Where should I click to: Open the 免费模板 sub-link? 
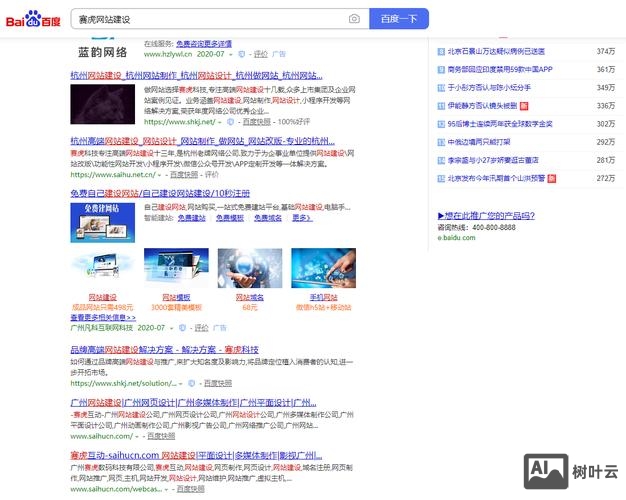[230, 218]
